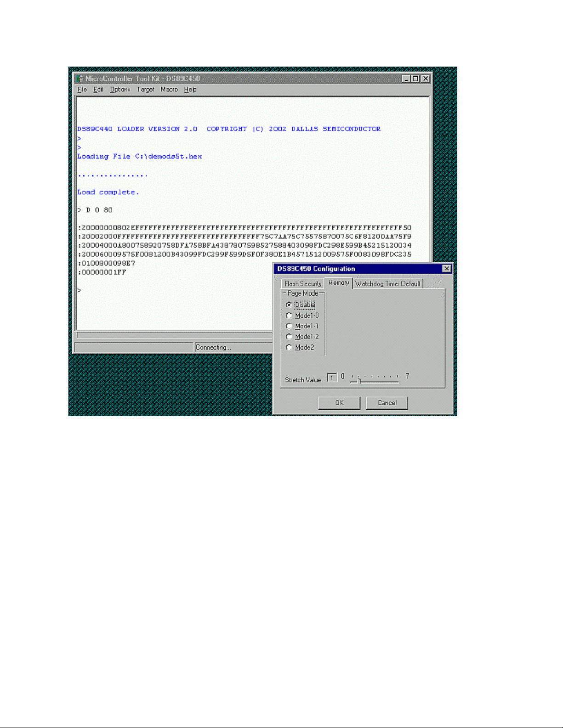Viewport: 563px width, 728px height.
Task: Click the Stretch Value number field
Action: point(332,378)
